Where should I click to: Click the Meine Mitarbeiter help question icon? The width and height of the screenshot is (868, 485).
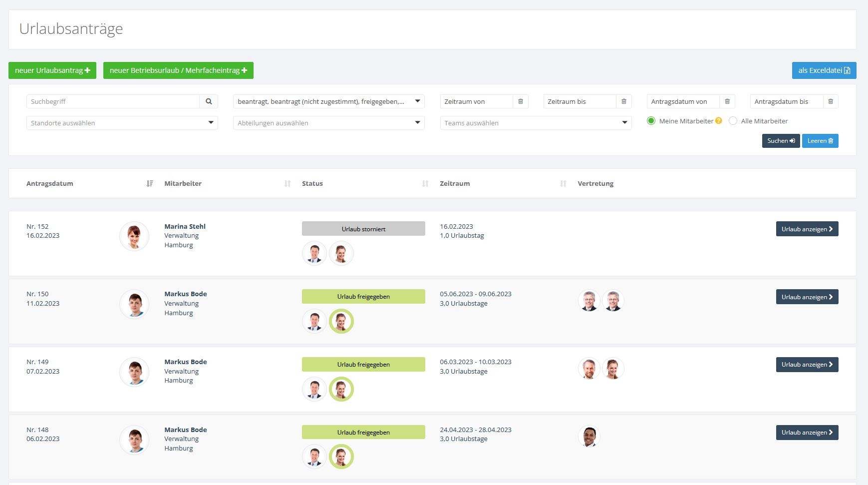point(719,121)
